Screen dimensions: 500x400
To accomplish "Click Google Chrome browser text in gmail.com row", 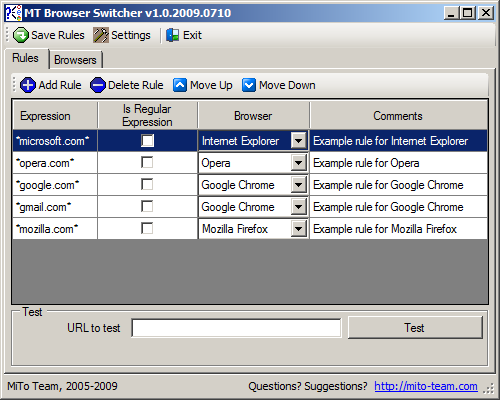I will (238, 207).
